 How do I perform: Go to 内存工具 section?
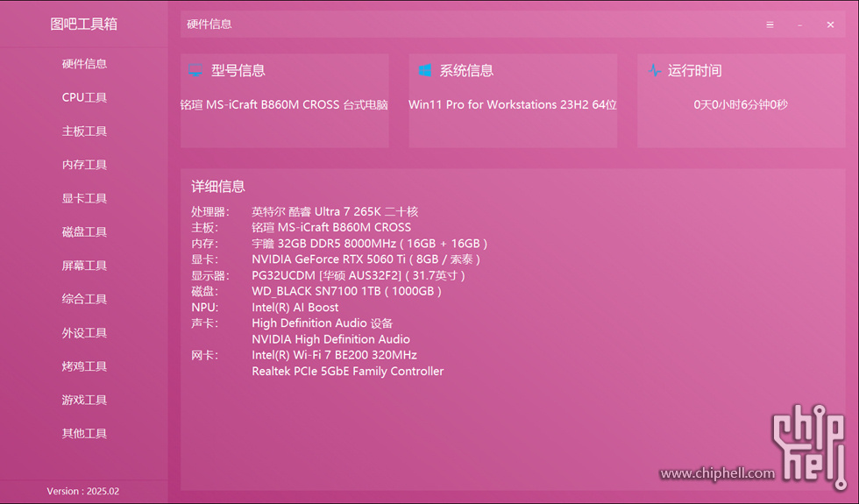[x=84, y=165]
